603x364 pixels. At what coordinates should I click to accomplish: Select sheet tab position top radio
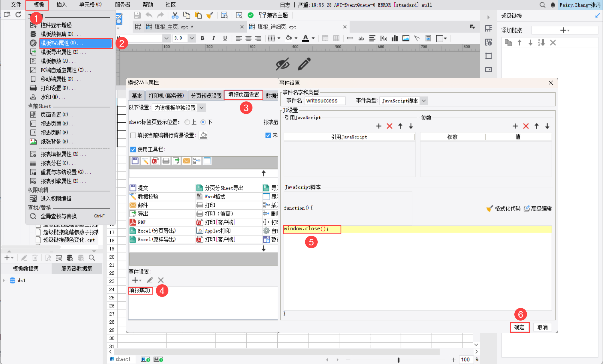point(187,122)
